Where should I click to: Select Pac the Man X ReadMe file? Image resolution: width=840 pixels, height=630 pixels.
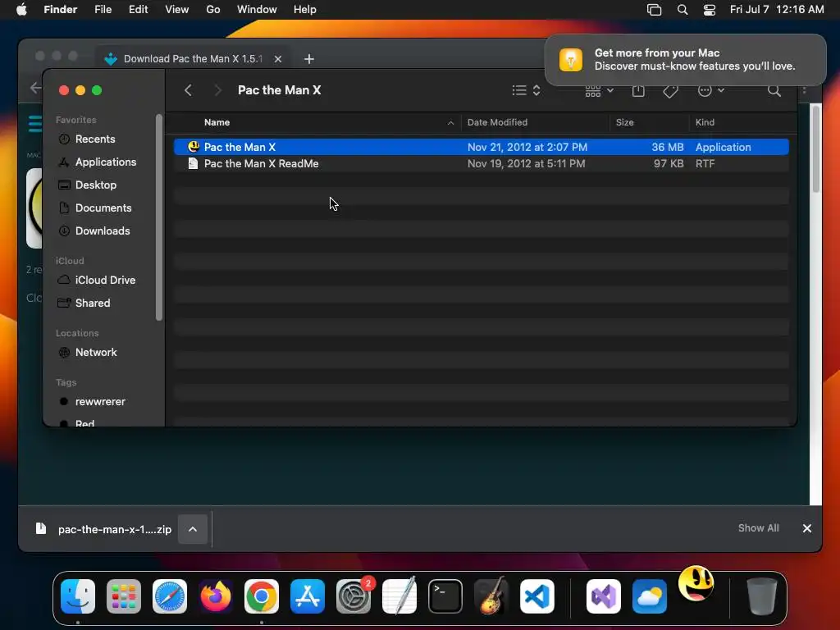coord(481,164)
